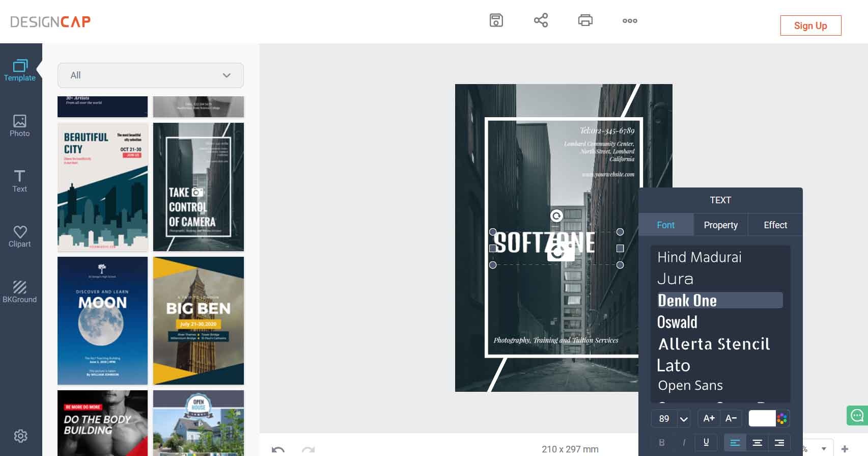This screenshot has width=868, height=456.
Task: Click the Sign Up button
Action: tap(810, 25)
